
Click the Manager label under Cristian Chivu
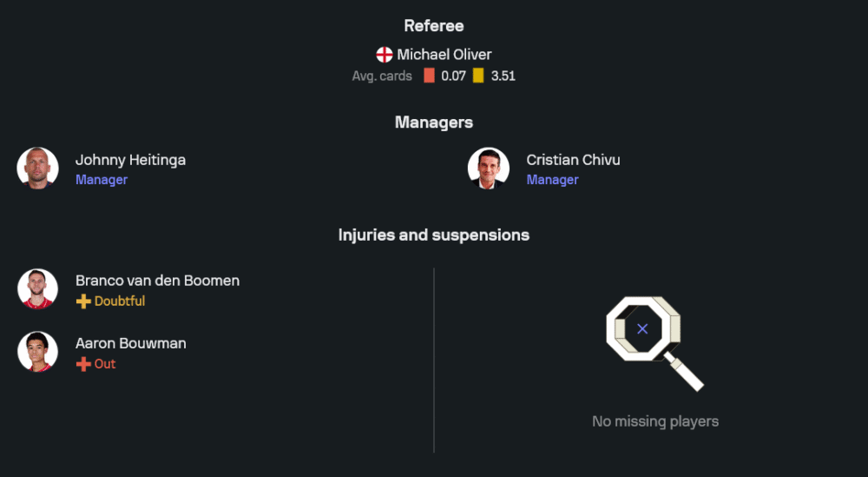pos(552,180)
